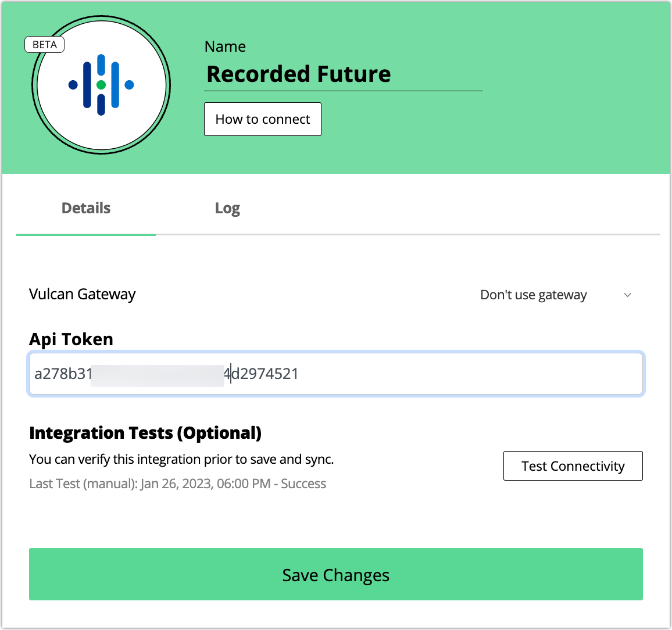
Task: Click the redacted portion of the API token
Action: tap(157, 374)
